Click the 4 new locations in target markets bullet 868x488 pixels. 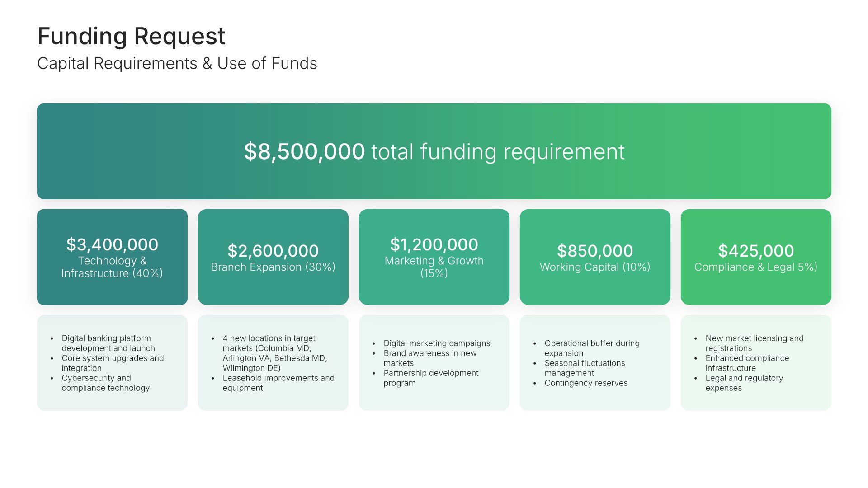click(x=274, y=353)
